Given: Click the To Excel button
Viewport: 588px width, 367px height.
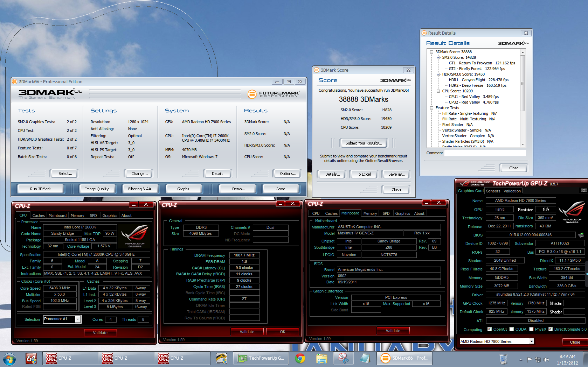Looking at the screenshot, I should 364,174.
